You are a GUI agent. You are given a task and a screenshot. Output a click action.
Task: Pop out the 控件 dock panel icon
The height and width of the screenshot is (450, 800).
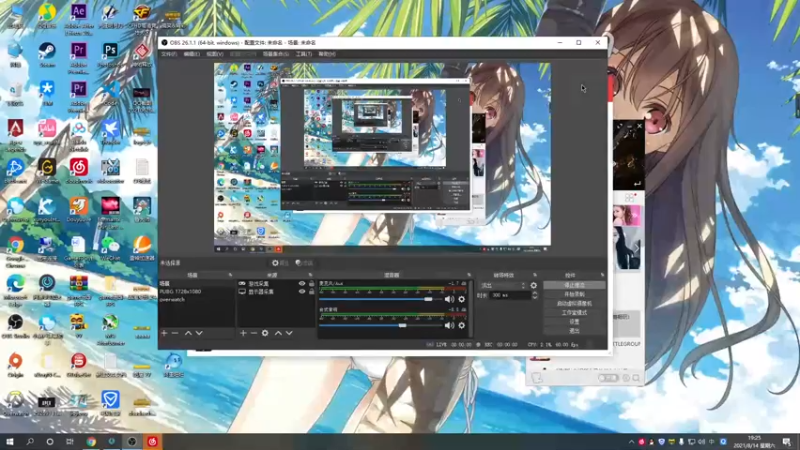tap(602, 275)
